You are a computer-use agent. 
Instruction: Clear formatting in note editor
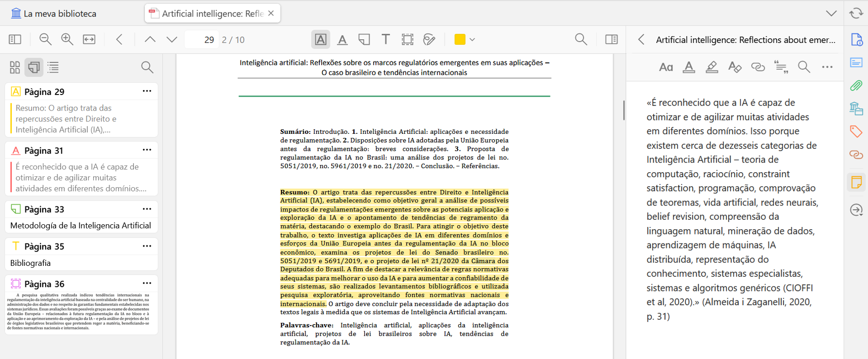tap(735, 67)
